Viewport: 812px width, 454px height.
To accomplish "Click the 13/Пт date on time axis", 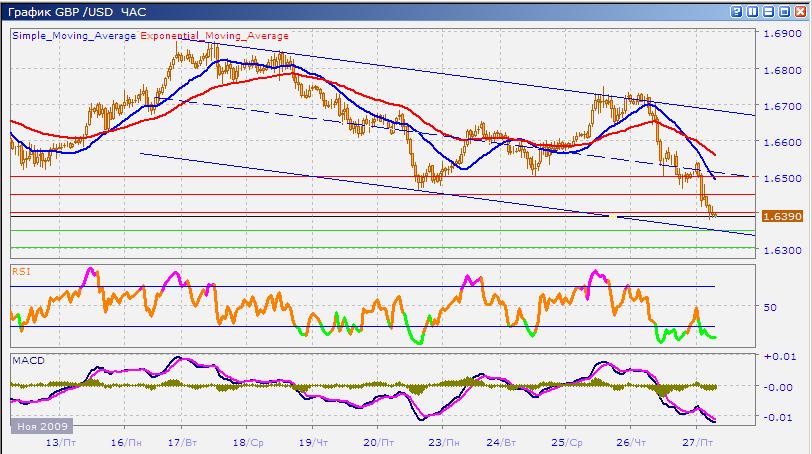I will point(60,440).
